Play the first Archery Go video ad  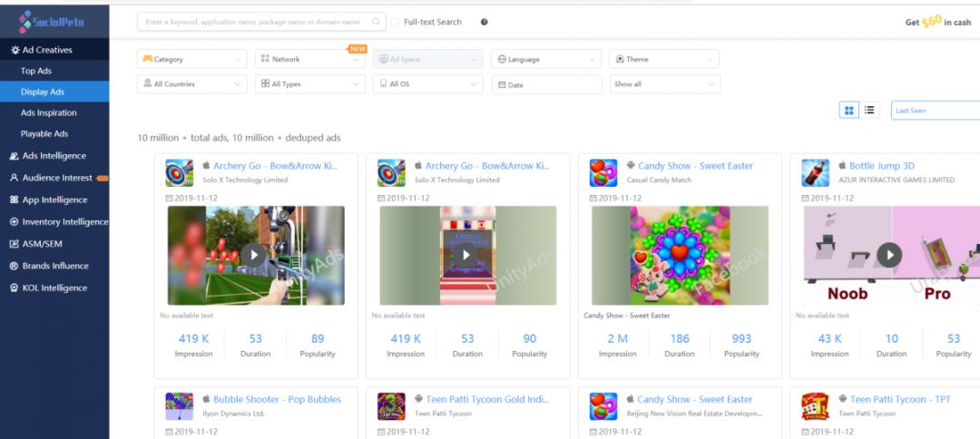click(x=255, y=255)
